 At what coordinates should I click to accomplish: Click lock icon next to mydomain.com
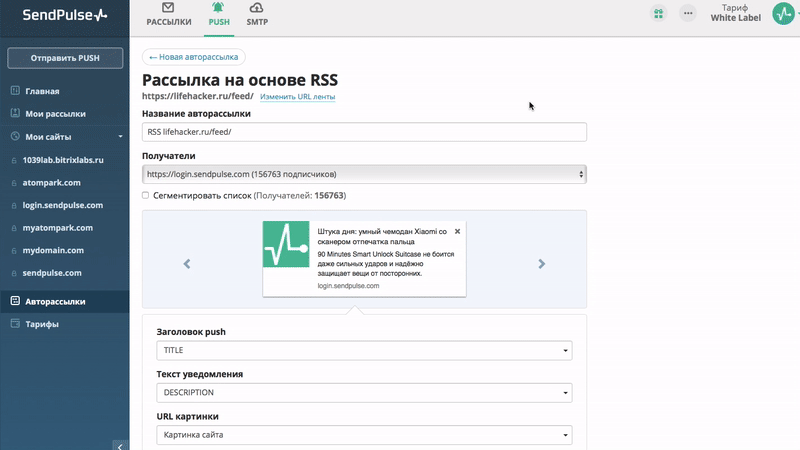14,251
